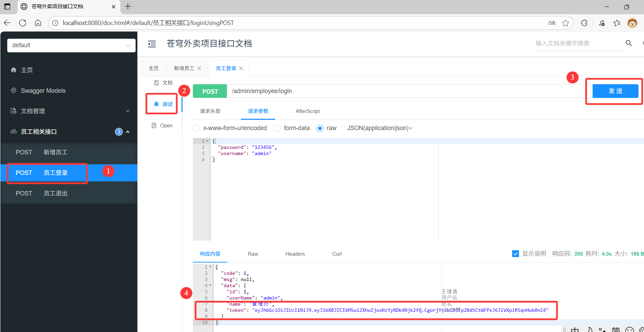Select form-data radio button
The image size is (644, 332).
tap(277, 128)
